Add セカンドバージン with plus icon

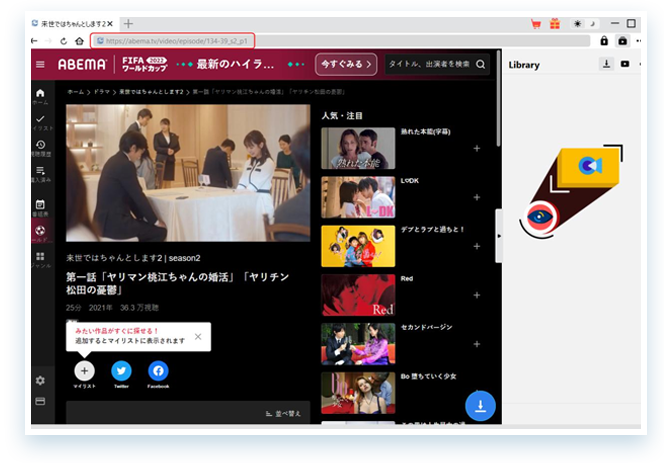click(x=477, y=344)
